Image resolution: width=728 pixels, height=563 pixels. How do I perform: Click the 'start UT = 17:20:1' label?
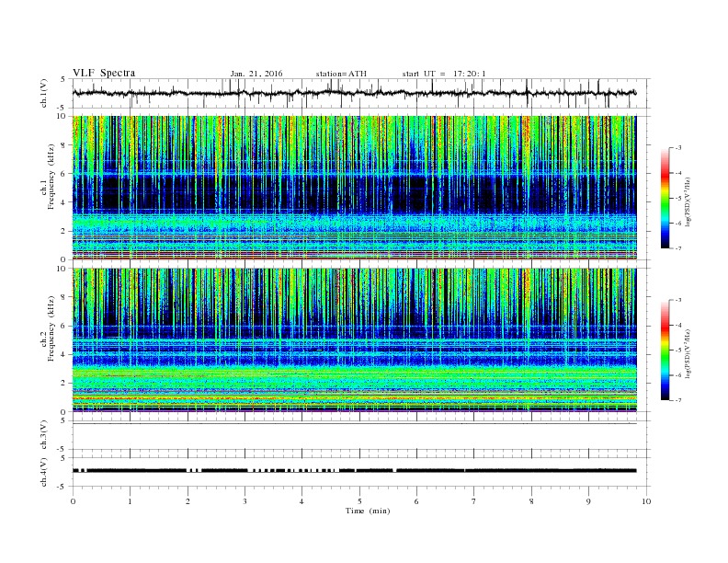[444, 74]
